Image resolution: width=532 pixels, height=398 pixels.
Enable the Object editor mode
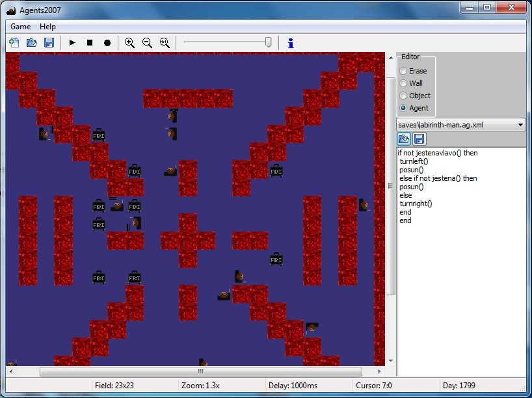[403, 96]
